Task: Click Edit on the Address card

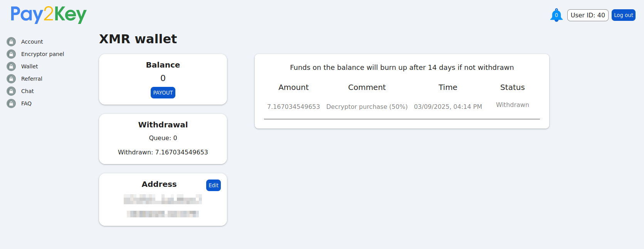Action: pyautogui.click(x=214, y=185)
